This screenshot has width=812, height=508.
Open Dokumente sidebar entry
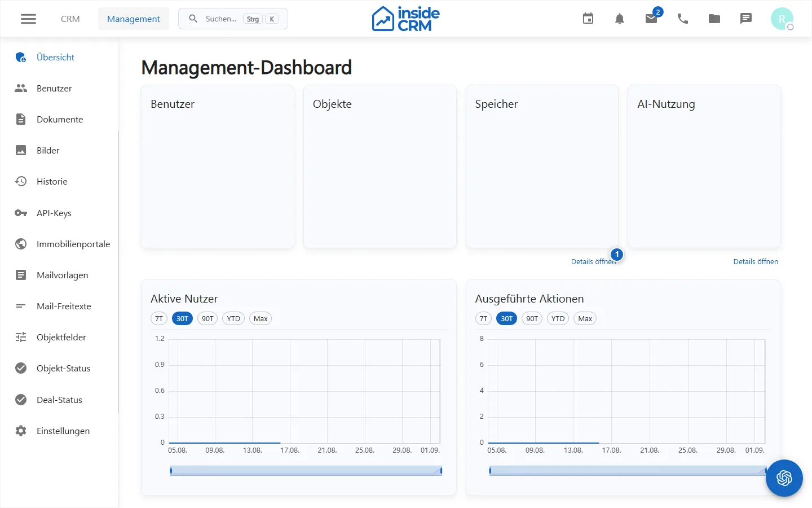59,119
